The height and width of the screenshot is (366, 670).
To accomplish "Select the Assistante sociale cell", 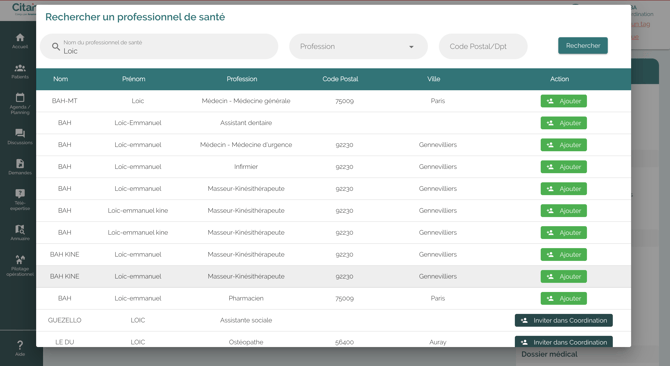I will coord(246,320).
